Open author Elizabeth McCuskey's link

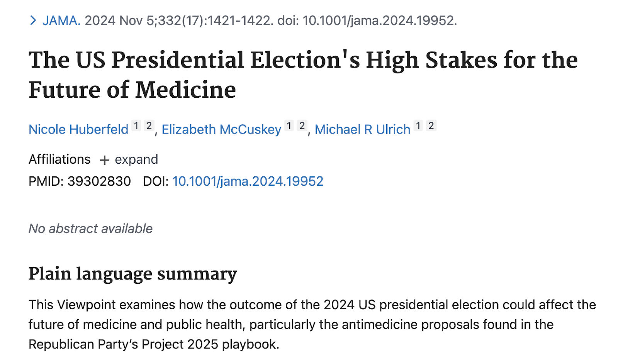point(221,129)
